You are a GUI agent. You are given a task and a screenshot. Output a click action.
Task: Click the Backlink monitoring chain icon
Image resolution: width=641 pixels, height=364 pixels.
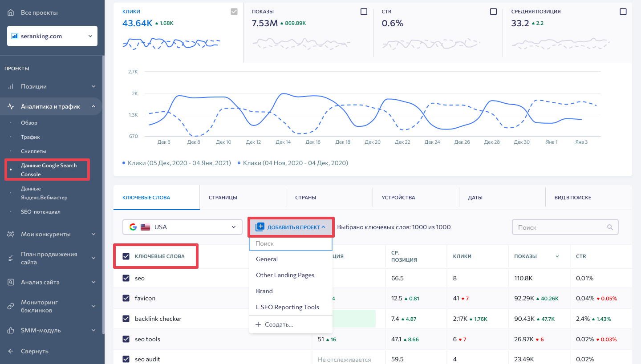point(11,306)
